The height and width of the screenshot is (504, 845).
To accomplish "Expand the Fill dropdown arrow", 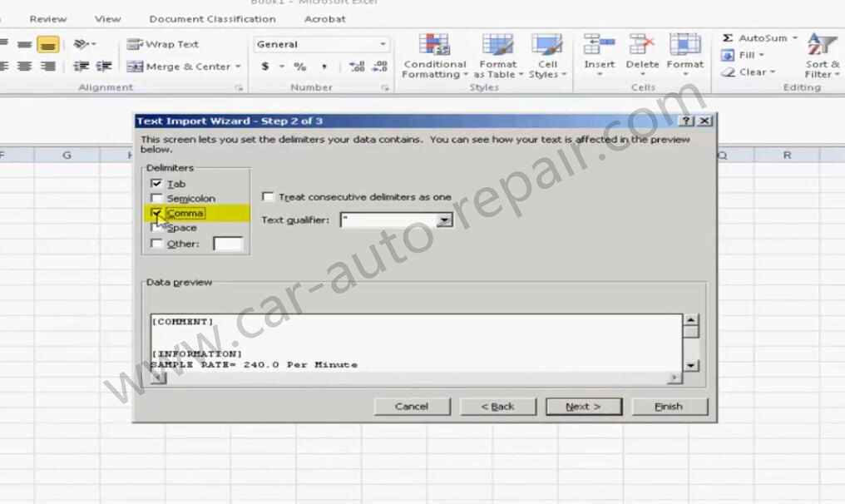I will 762,56.
